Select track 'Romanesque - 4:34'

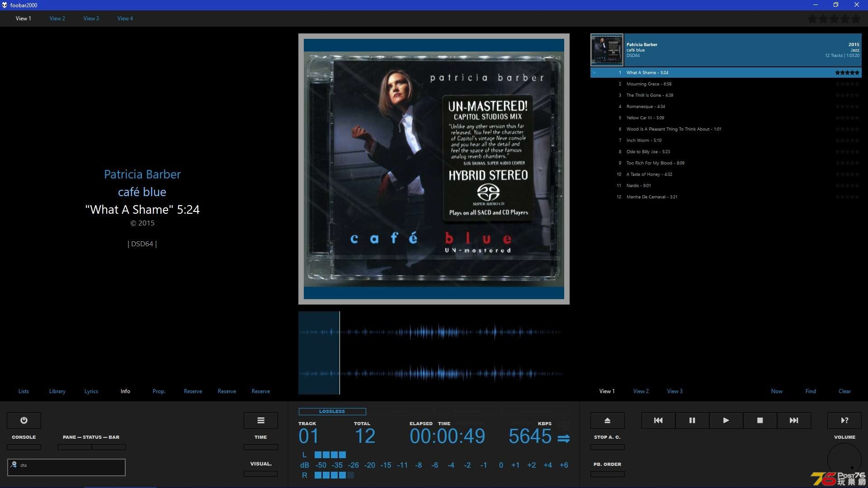click(x=726, y=107)
